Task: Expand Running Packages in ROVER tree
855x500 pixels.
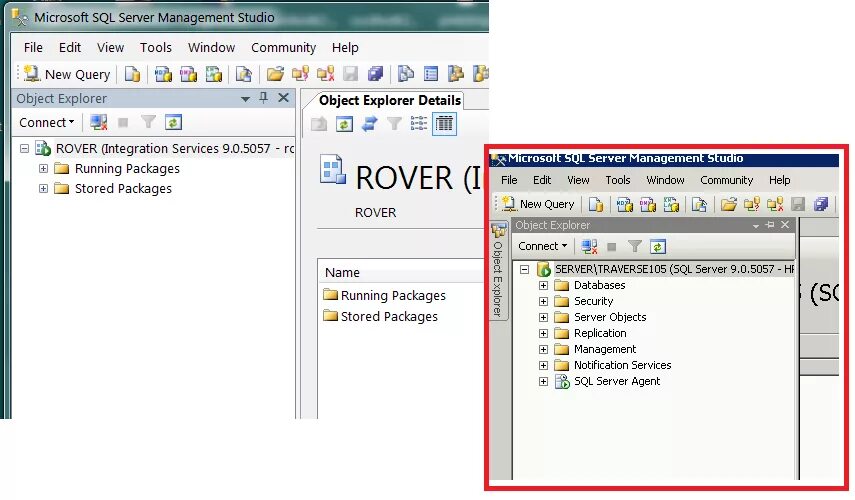Action: 43,168
